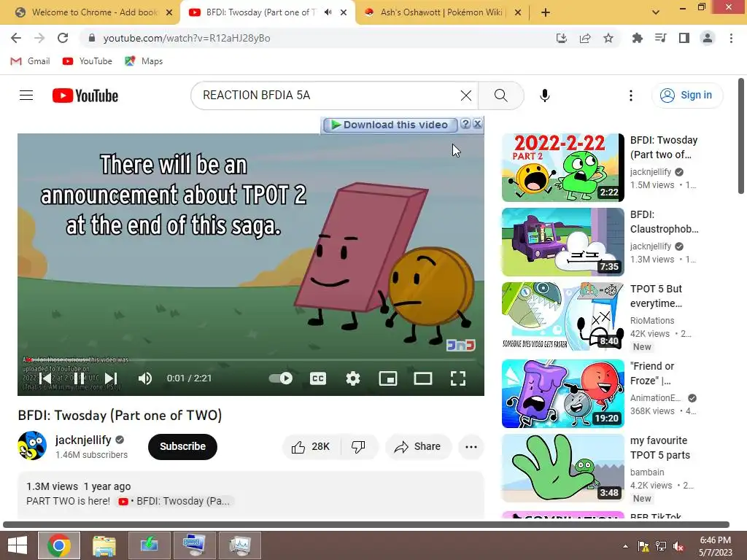
Task: Share this page icon in address bar
Action: [585, 38]
